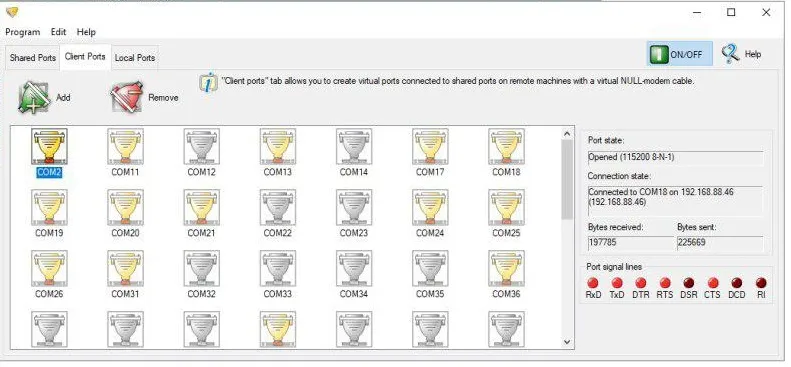Click the COM24 port icon
The image size is (791, 367).
coord(430,207)
